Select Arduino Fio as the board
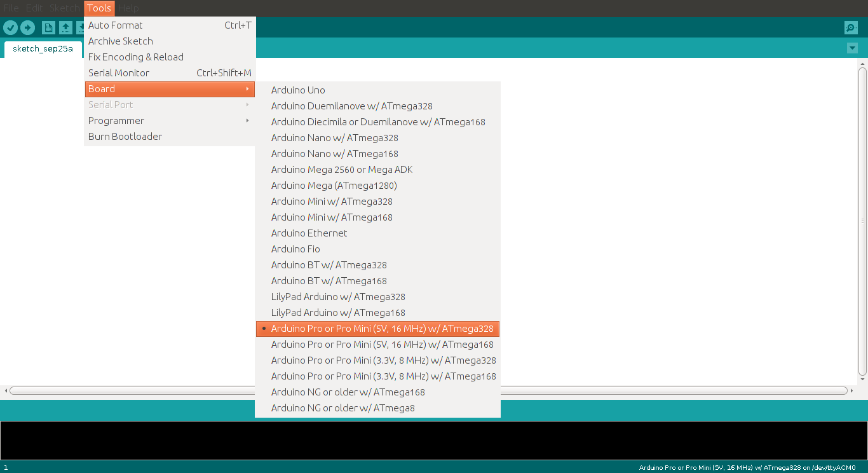 pos(295,249)
